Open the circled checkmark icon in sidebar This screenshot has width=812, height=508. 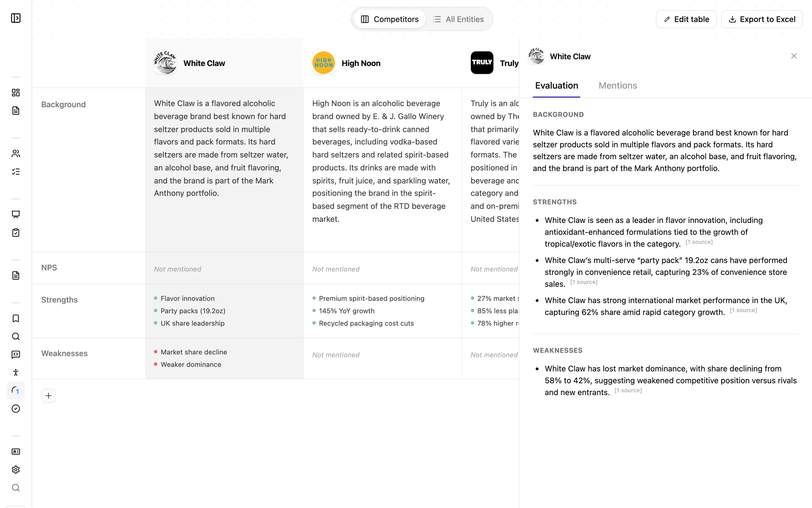[x=16, y=409]
